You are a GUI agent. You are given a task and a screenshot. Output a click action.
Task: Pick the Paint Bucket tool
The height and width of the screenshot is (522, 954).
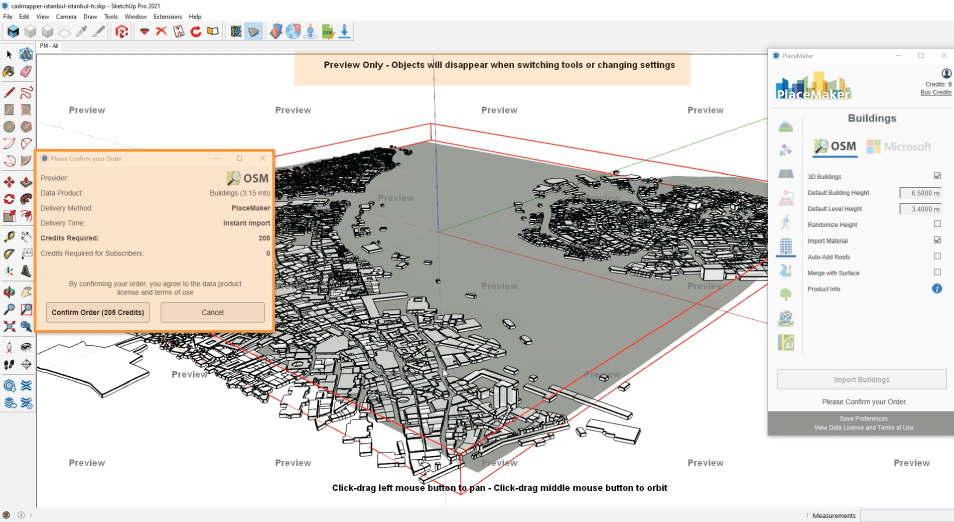(9, 71)
